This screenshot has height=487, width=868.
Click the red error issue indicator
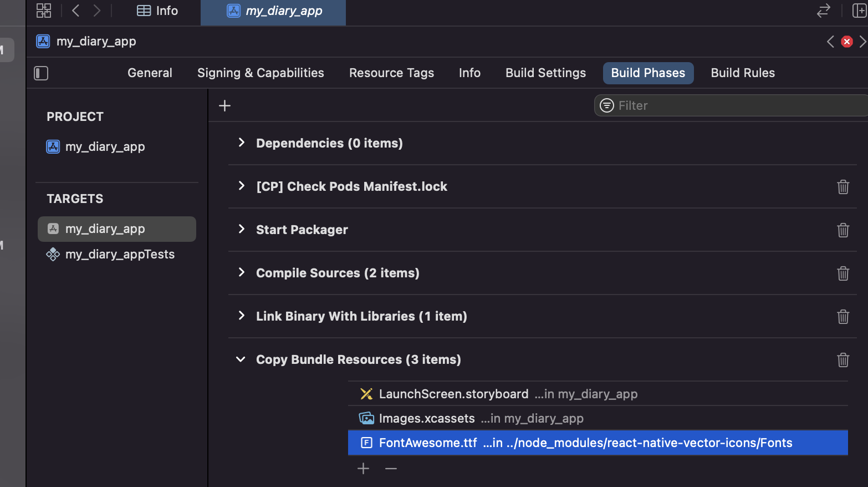coord(847,42)
